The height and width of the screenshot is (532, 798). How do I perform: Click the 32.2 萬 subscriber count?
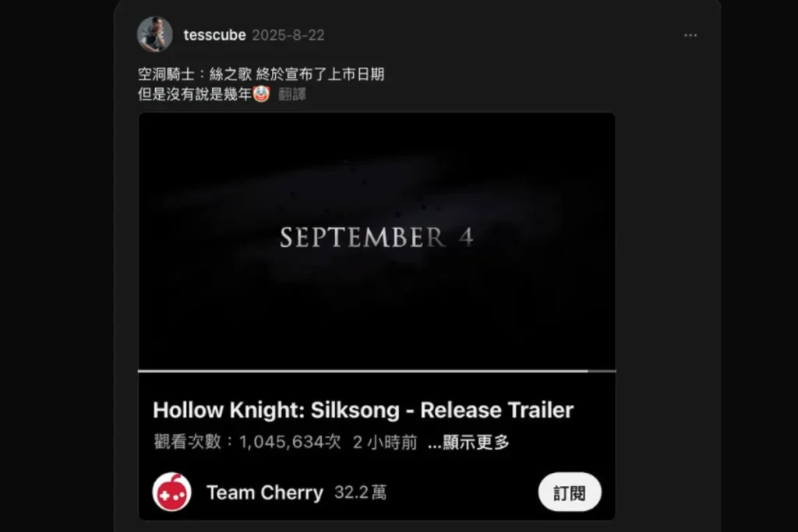click(x=360, y=492)
